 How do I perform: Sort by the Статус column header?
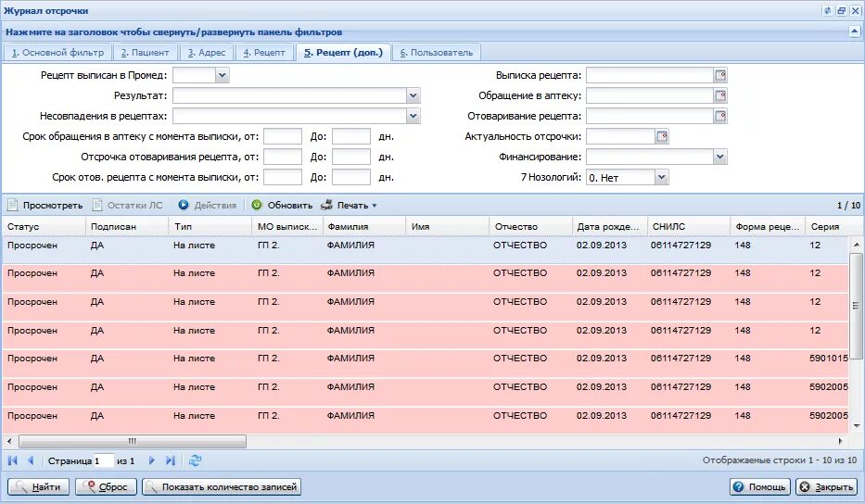pos(44,226)
